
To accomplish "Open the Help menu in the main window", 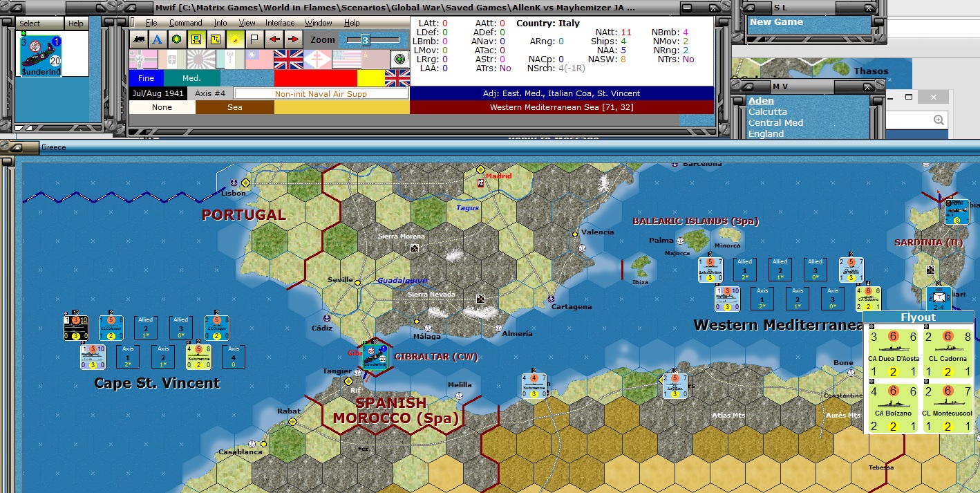I will [352, 23].
